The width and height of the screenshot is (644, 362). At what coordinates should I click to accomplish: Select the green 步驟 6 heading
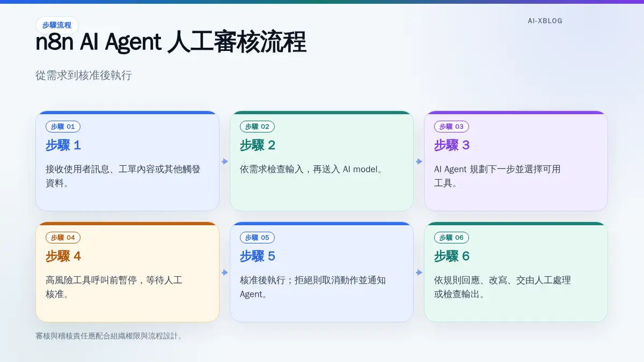[452, 256]
